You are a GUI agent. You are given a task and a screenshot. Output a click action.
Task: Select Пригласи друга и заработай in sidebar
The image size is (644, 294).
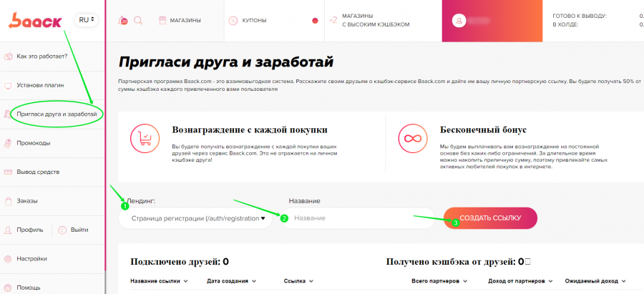(57, 114)
